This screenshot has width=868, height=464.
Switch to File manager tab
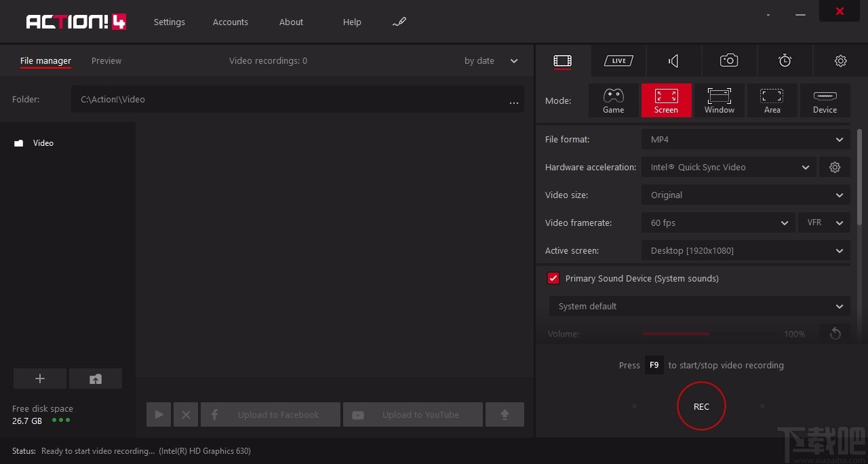(x=45, y=61)
